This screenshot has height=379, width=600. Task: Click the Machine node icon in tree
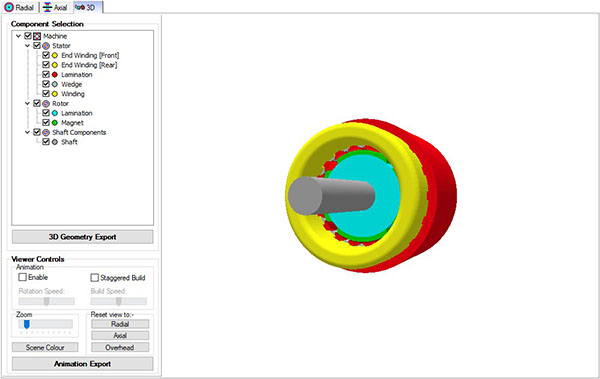pyautogui.click(x=37, y=36)
